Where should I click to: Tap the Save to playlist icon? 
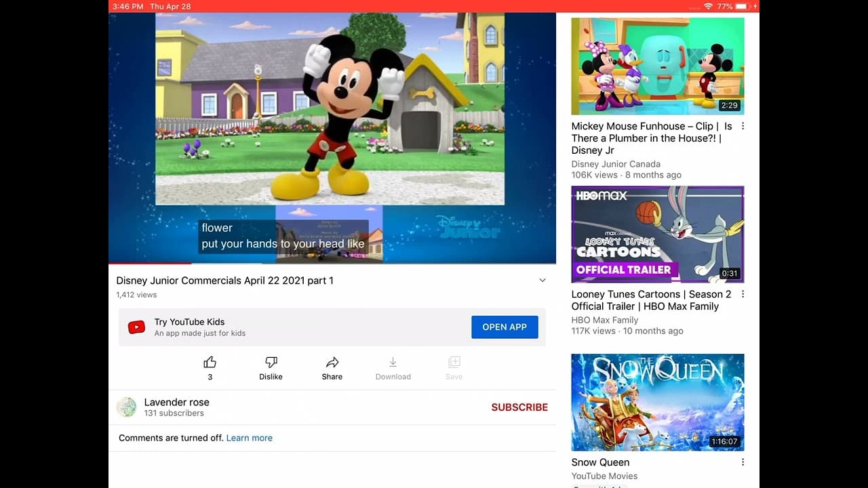[454, 362]
